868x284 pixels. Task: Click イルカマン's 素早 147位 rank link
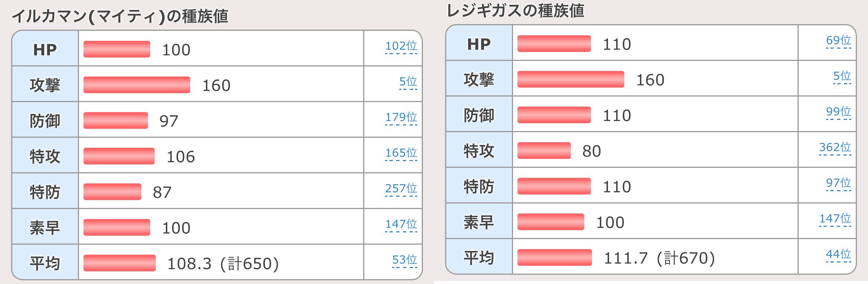pyautogui.click(x=401, y=224)
